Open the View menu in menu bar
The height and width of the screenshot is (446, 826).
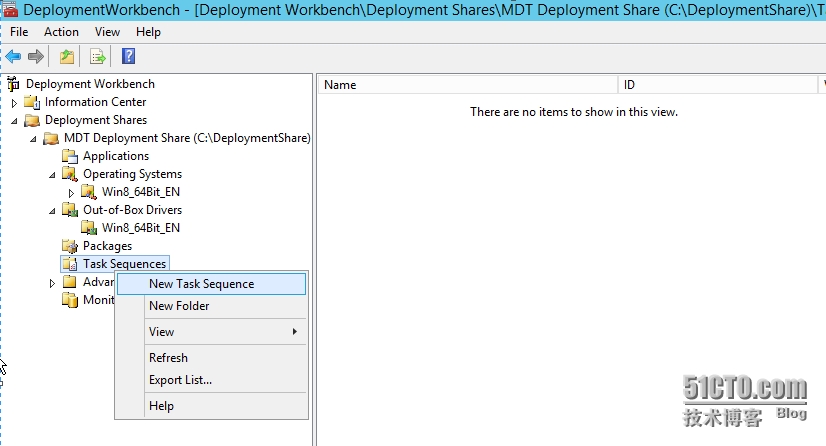point(107,32)
